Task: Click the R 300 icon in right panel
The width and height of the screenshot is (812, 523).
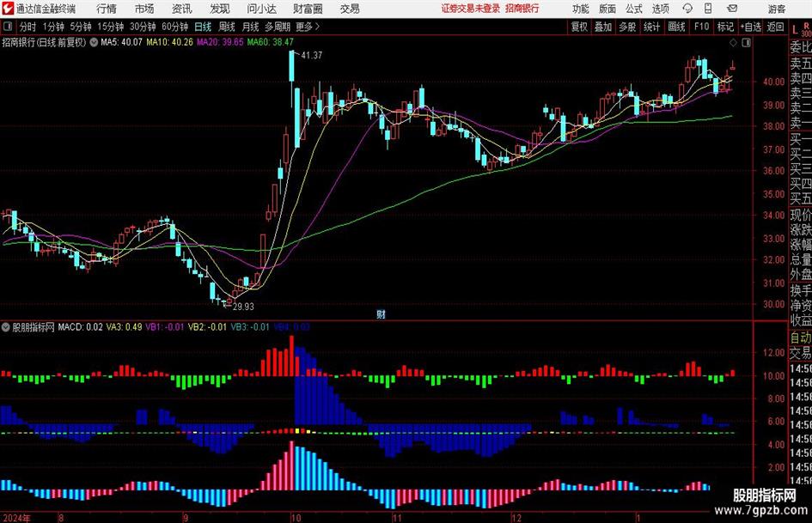Action: pos(806,29)
